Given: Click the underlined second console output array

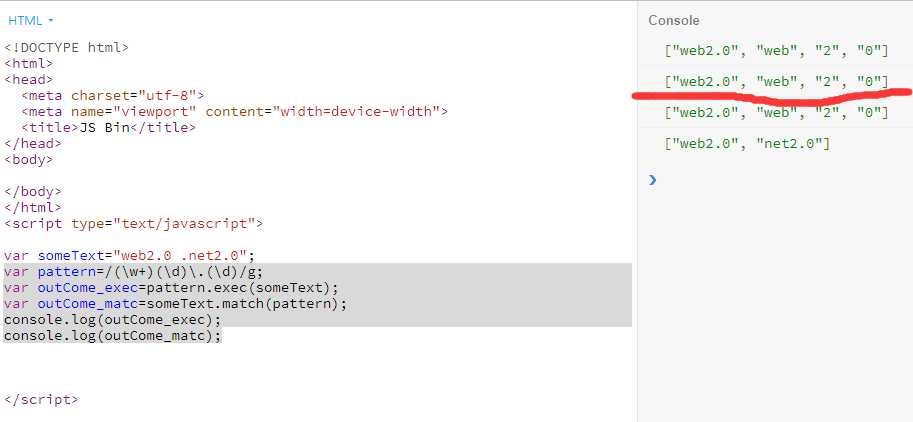Looking at the screenshot, I should (776, 82).
